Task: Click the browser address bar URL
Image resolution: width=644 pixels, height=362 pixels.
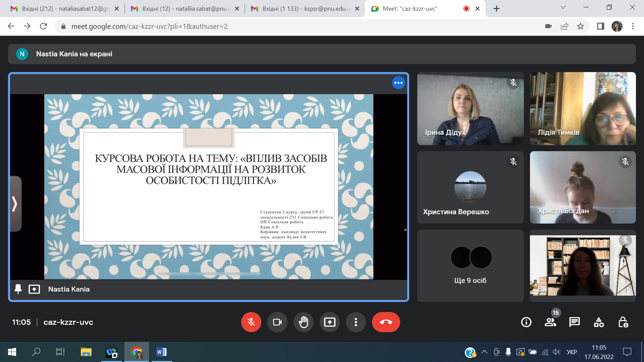Action: pos(149,26)
